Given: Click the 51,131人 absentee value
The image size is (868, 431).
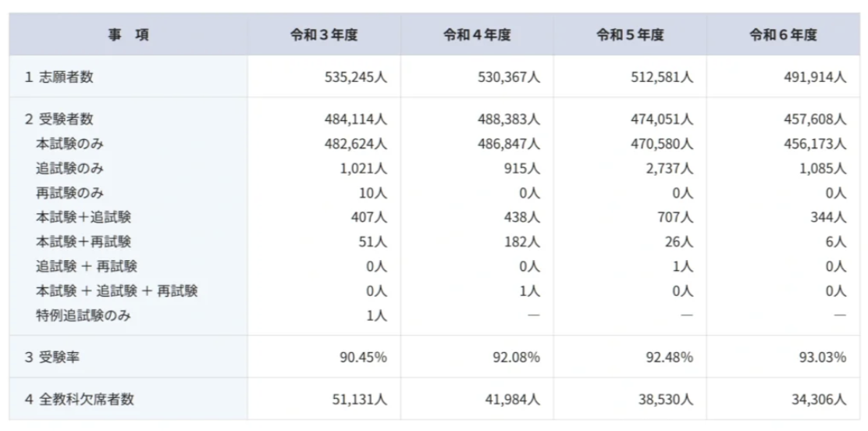Looking at the screenshot, I should coord(358,399).
